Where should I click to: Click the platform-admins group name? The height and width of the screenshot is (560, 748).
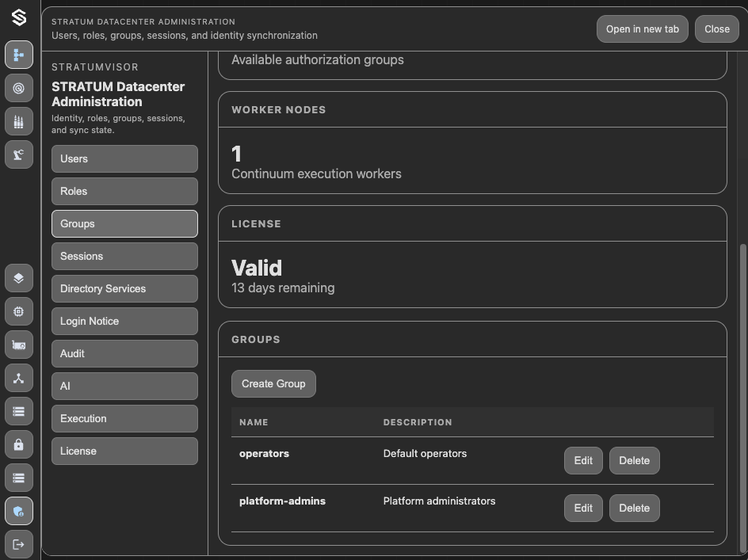coord(282,501)
